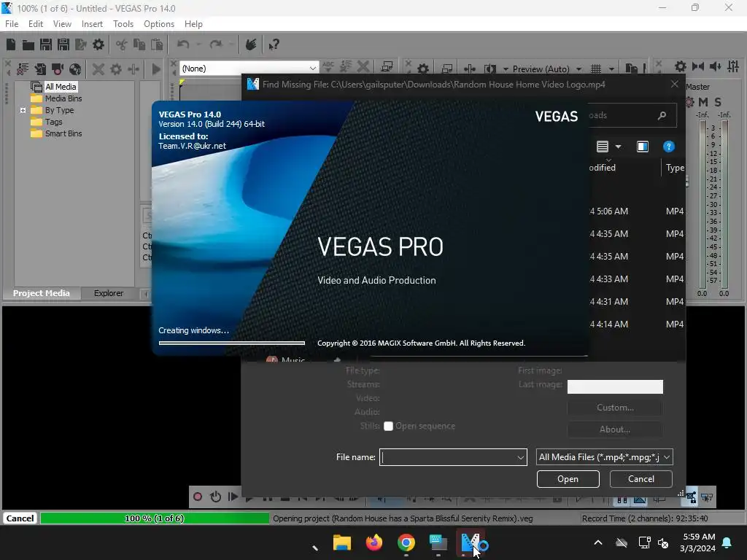Open the Options menu
747x560 pixels.
(x=159, y=24)
